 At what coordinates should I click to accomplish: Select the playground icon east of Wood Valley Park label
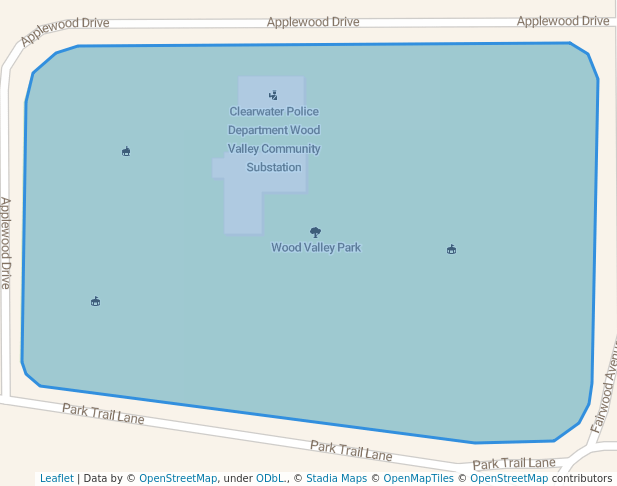(x=452, y=249)
